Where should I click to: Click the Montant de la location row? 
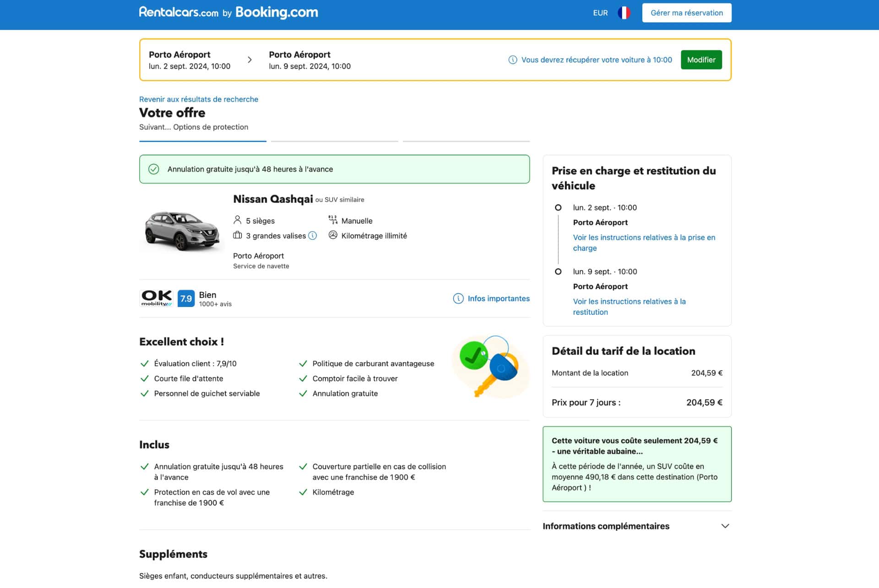coord(637,373)
